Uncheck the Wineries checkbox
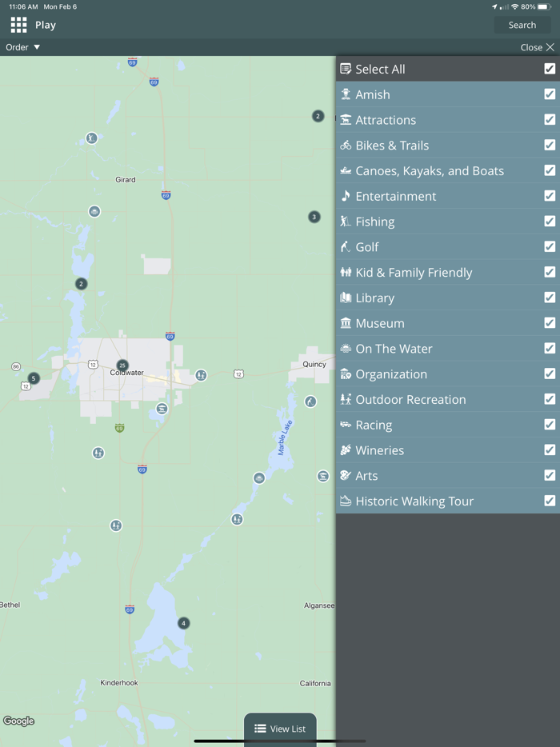The height and width of the screenshot is (747, 560). (x=550, y=449)
